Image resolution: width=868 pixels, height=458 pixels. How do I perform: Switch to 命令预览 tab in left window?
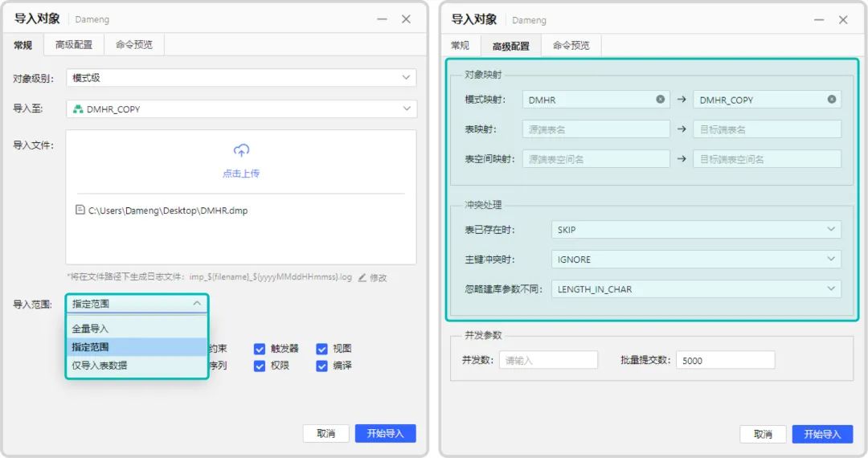[134, 45]
